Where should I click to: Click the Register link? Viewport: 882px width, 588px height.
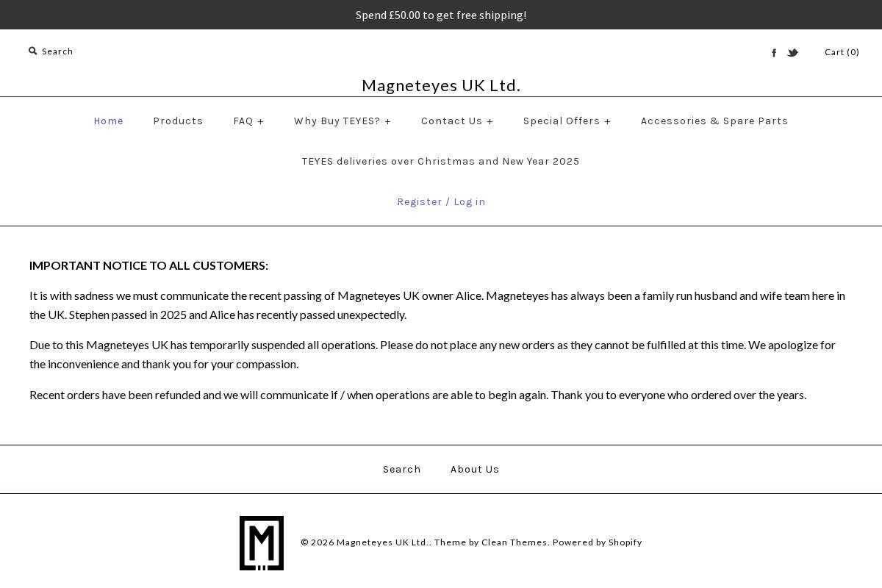click(x=420, y=202)
